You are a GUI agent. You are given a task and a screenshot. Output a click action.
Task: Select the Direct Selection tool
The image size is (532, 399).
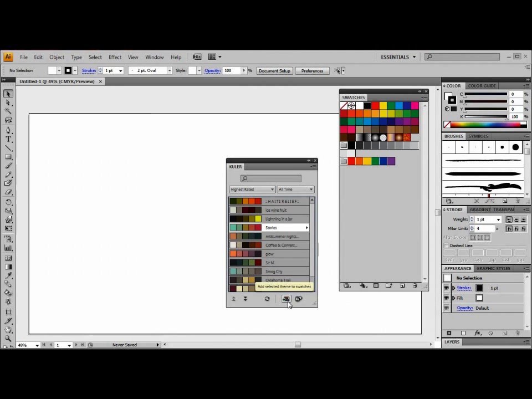click(8, 103)
